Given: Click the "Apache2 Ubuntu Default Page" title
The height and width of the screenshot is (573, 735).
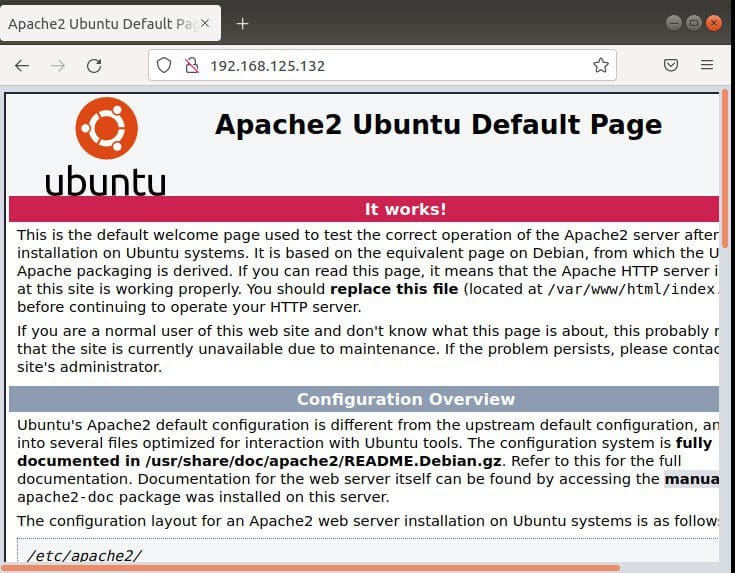Looking at the screenshot, I should pyautogui.click(x=438, y=125).
